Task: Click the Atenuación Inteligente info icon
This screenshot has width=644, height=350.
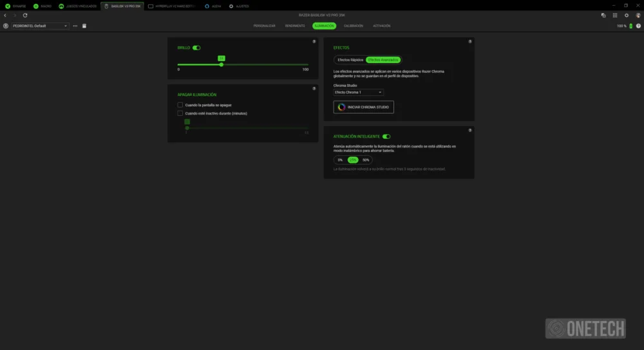Action: (x=470, y=131)
